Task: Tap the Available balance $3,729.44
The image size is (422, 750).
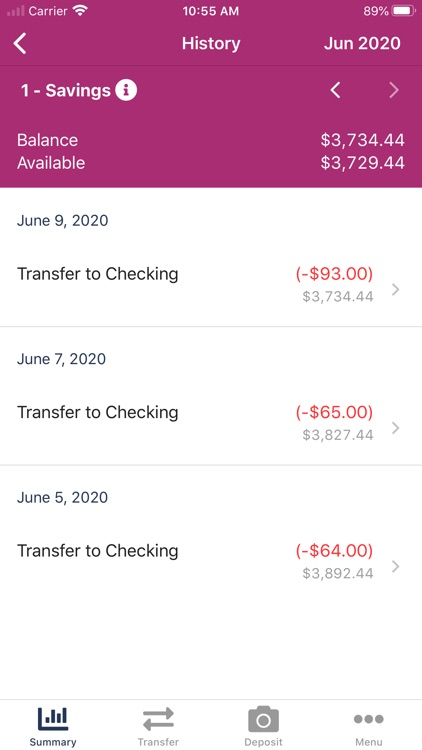Action: coord(363,163)
